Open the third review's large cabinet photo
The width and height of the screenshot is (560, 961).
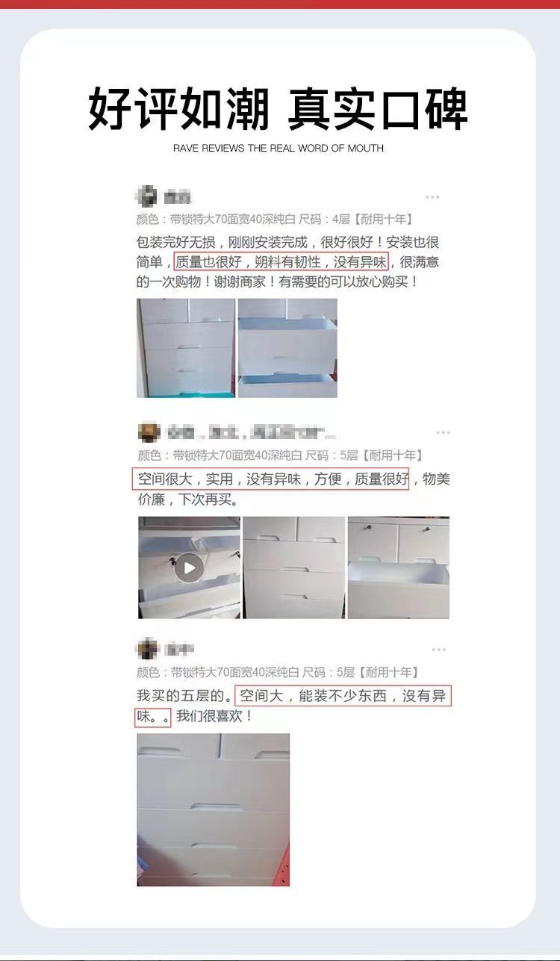click(x=213, y=809)
